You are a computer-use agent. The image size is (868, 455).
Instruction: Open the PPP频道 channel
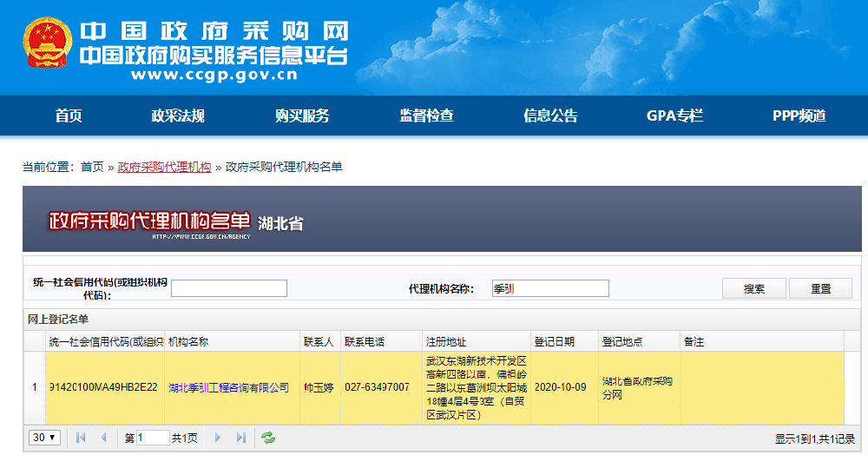coord(799,115)
